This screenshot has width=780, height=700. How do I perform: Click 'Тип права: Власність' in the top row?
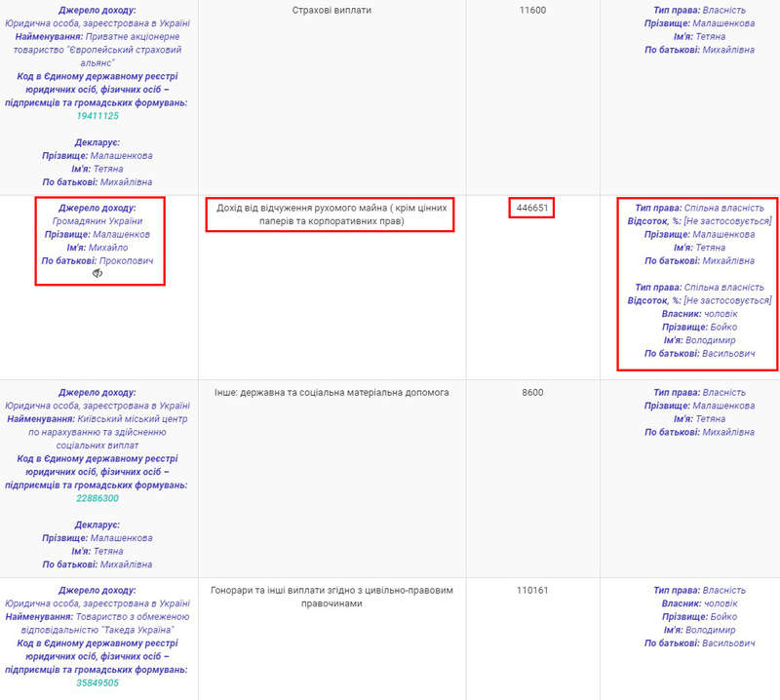(x=699, y=10)
